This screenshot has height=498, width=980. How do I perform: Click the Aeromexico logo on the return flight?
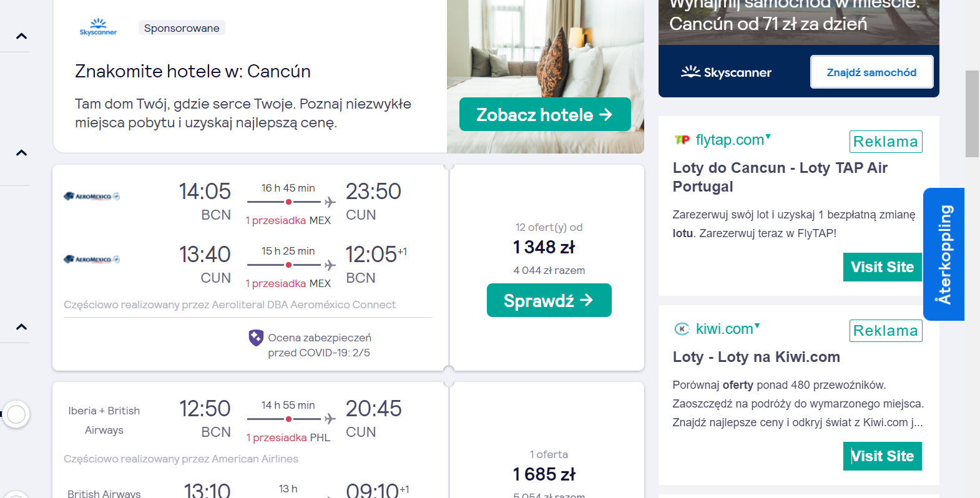pyautogui.click(x=92, y=259)
